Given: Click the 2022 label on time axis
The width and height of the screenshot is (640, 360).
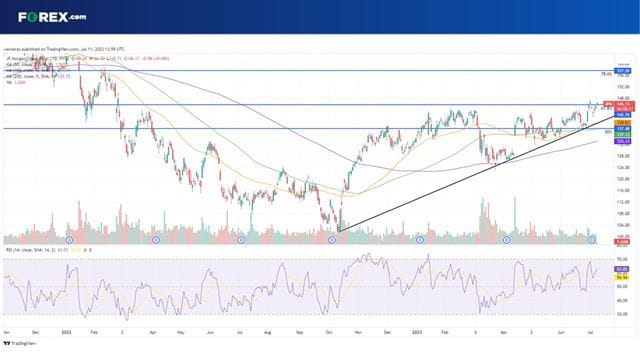Looking at the screenshot, I should [66, 332].
